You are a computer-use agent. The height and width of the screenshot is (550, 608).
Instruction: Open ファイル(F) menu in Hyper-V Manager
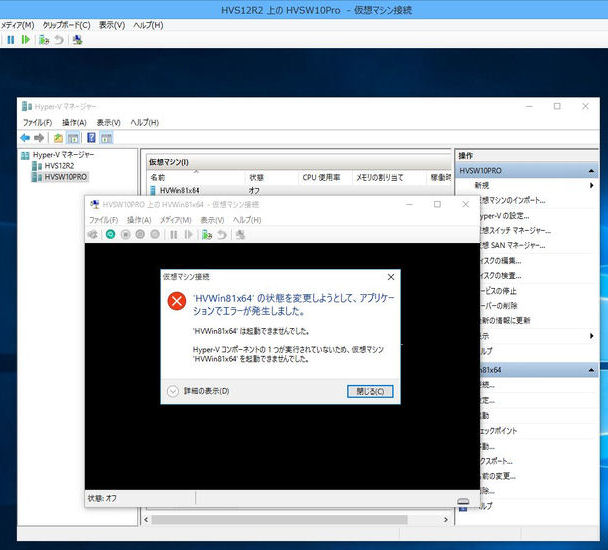[x=37, y=123]
